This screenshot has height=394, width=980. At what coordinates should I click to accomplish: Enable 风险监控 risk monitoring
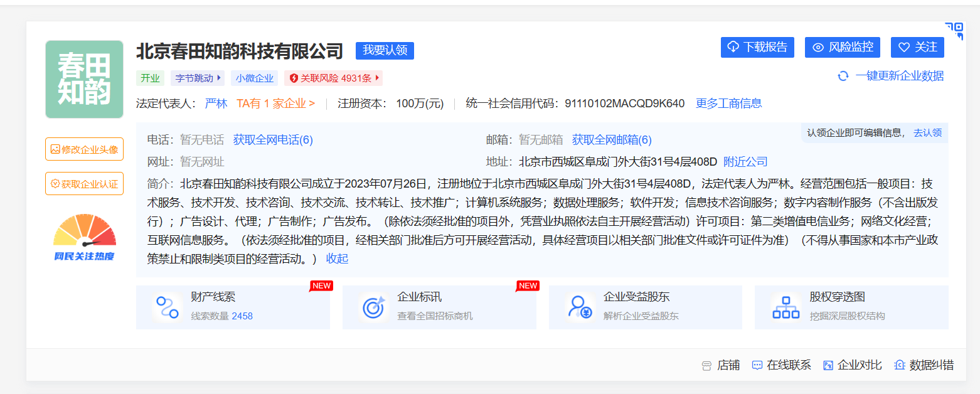842,48
